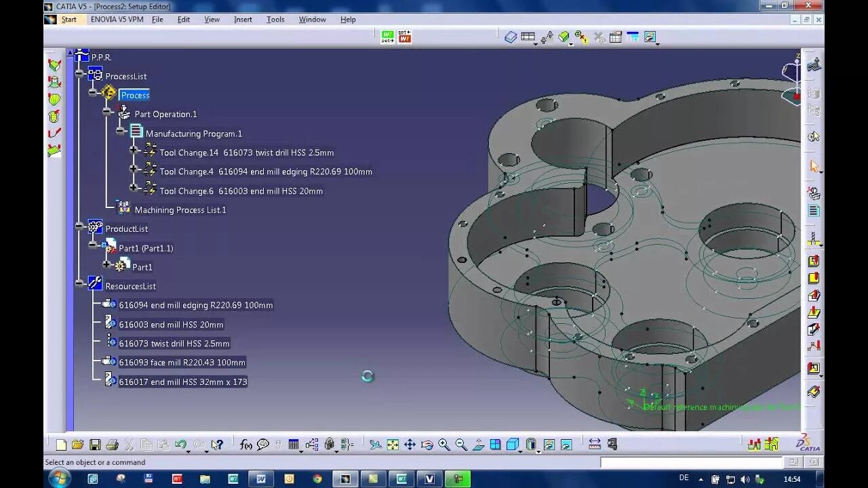Click the blue document list icon in right toolbar
This screenshot has height=488, width=868.
[x=814, y=211]
